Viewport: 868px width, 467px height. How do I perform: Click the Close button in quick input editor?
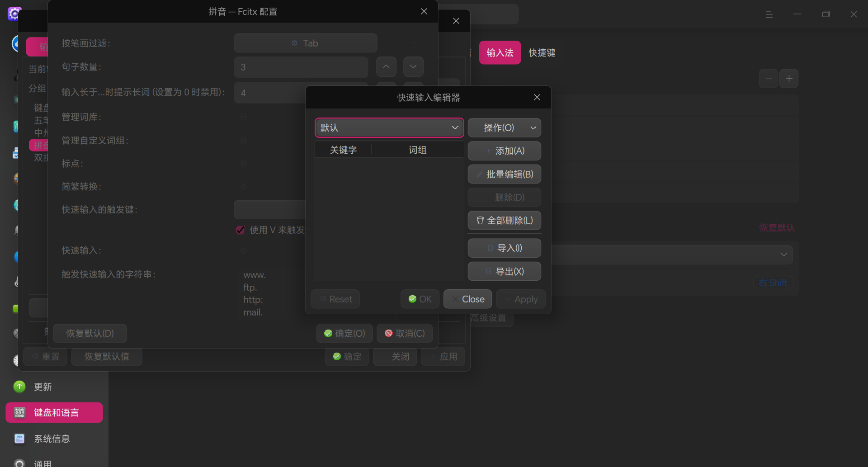click(x=467, y=299)
